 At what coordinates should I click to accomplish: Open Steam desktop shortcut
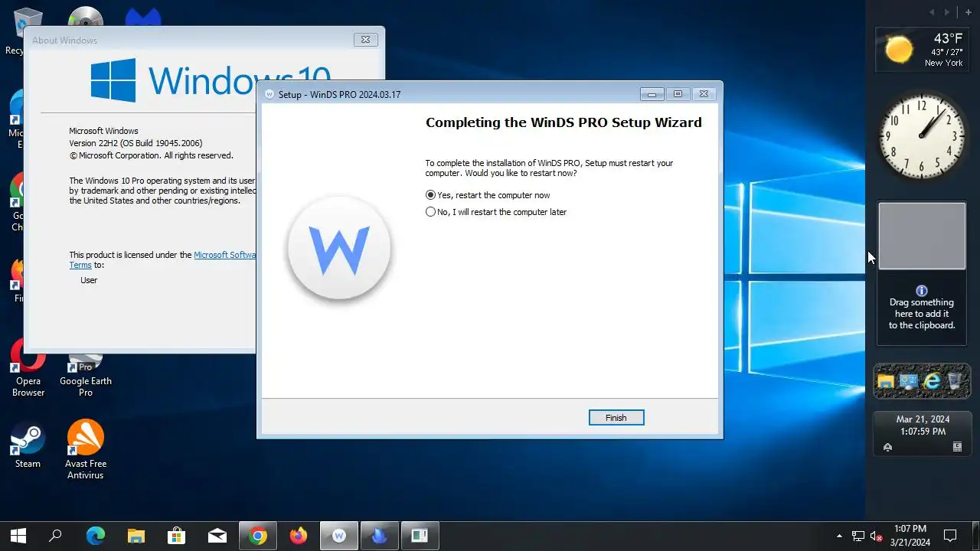click(28, 445)
